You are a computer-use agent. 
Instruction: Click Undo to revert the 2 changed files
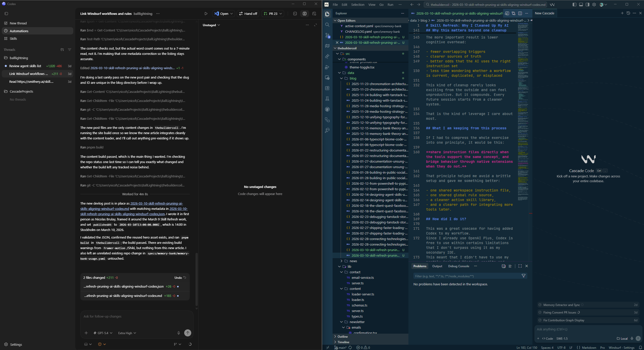(x=180, y=278)
